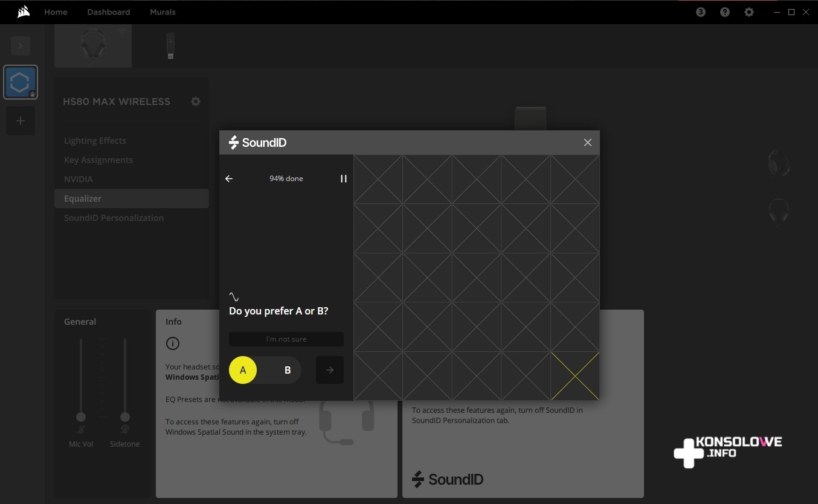
Task: Choose option B in SoundID test
Action: (288, 370)
